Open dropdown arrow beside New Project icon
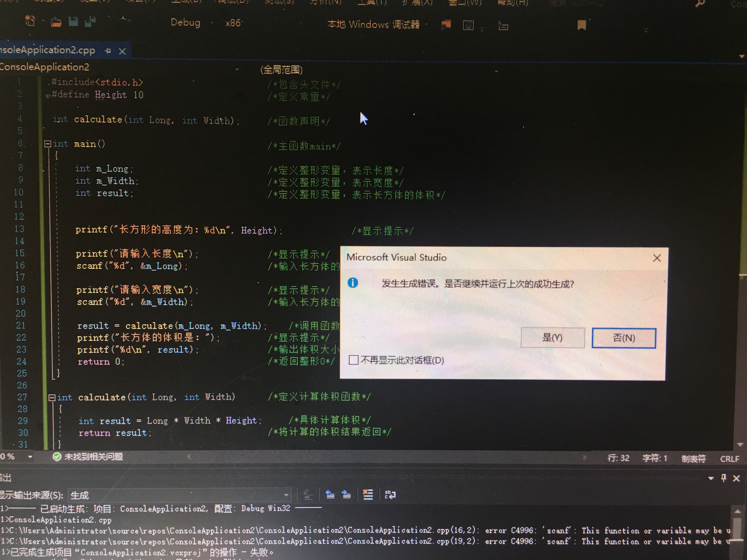The height and width of the screenshot is (560, 747). coord(43,21)
